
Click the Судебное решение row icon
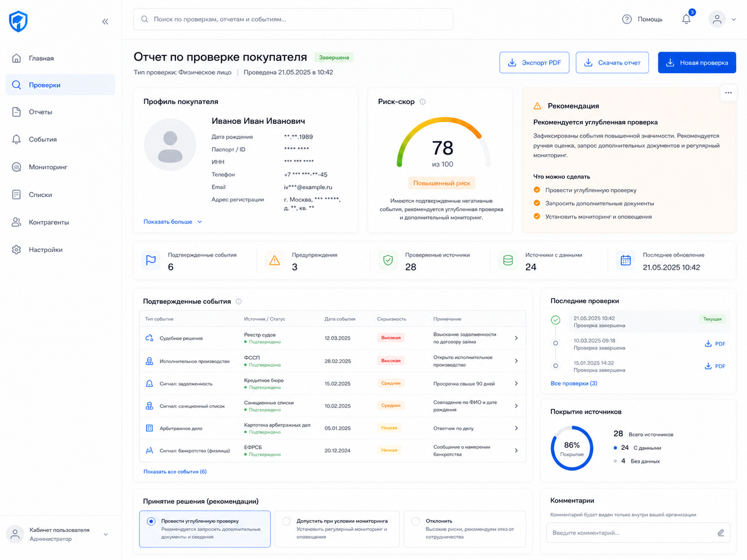(150, 338)
